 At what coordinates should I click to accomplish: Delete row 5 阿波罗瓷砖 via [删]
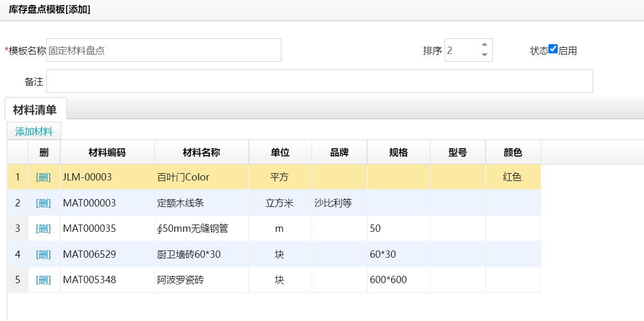(44, 280)
